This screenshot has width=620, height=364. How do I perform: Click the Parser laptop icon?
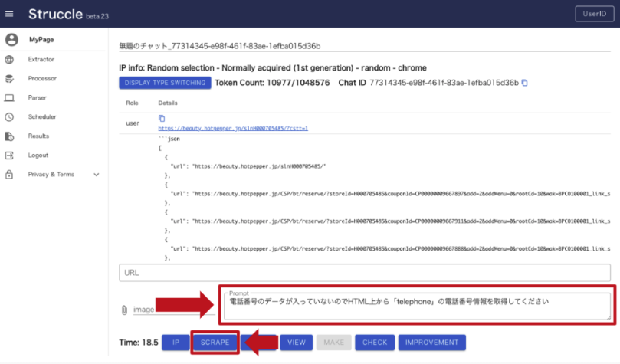9,97
